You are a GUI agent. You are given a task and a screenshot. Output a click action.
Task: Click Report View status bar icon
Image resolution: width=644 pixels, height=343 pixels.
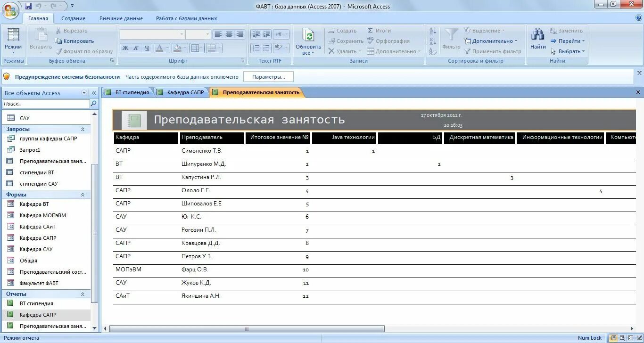613,338
